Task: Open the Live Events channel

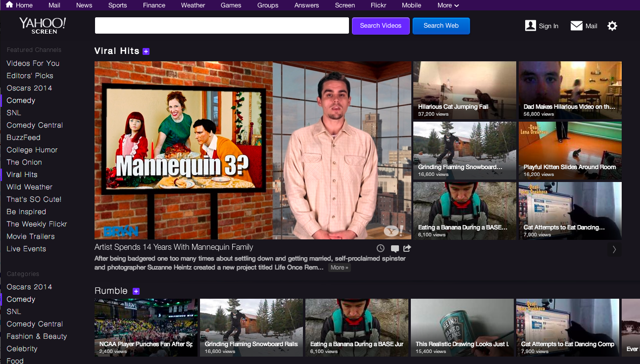Action: coord(26,249)
